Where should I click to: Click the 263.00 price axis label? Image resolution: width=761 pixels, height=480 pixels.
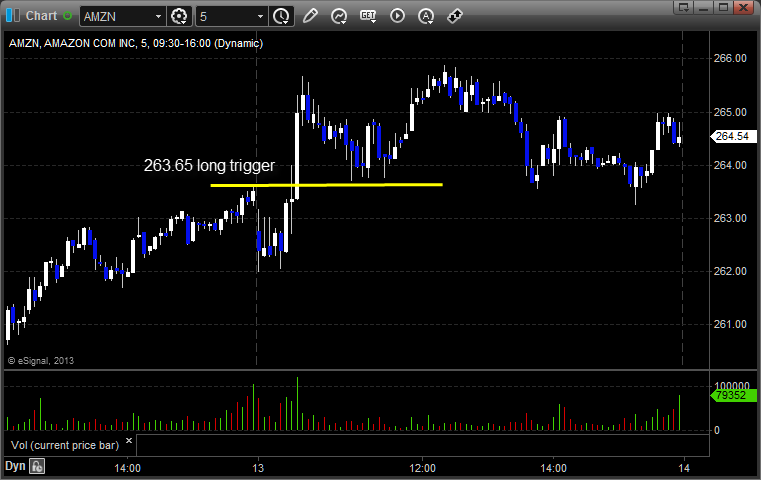pyautogui.click(x=730, y=218)
